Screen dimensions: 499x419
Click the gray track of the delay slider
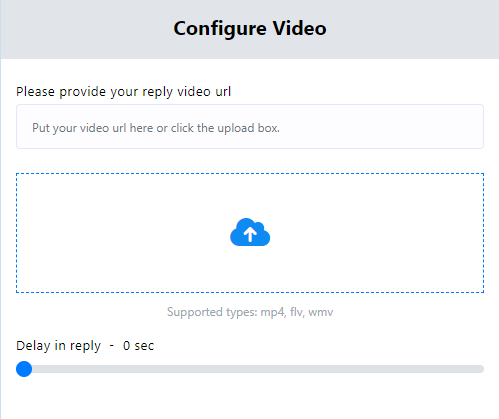[257, 369]
